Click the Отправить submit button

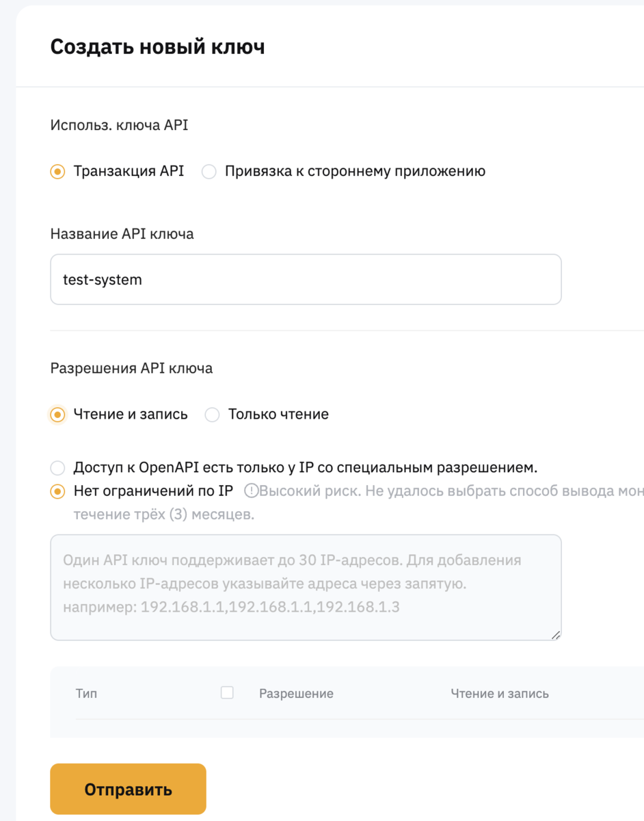pyautogui.click(x=127, y=788)
